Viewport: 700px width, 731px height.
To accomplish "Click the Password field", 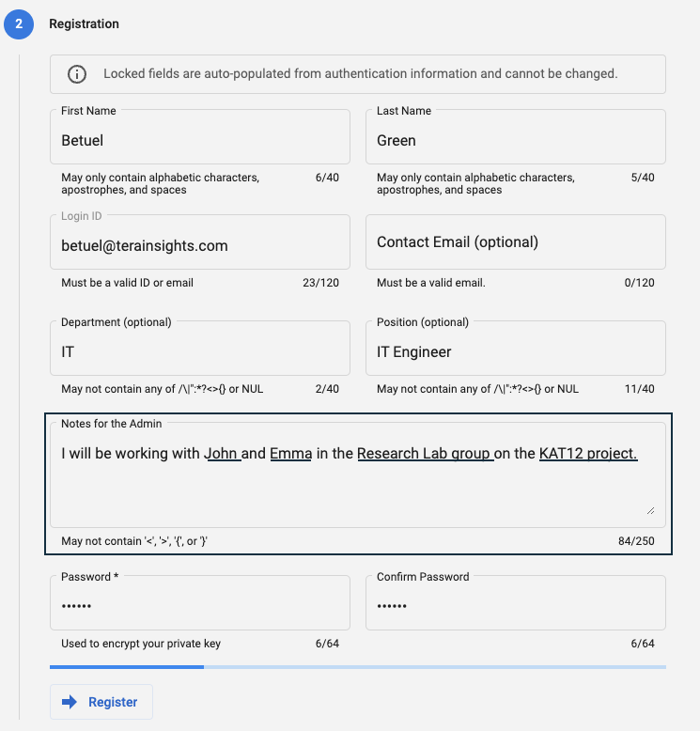I will (x=200, y=606).
